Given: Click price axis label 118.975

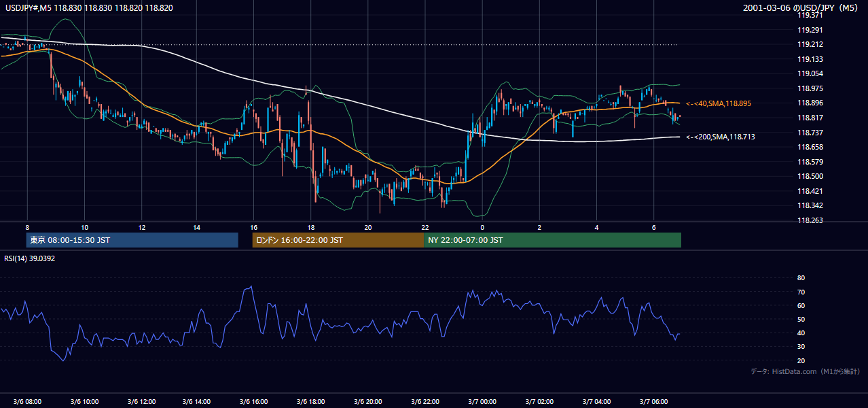Looking at the screenshot, I should (x=810, y=88).
